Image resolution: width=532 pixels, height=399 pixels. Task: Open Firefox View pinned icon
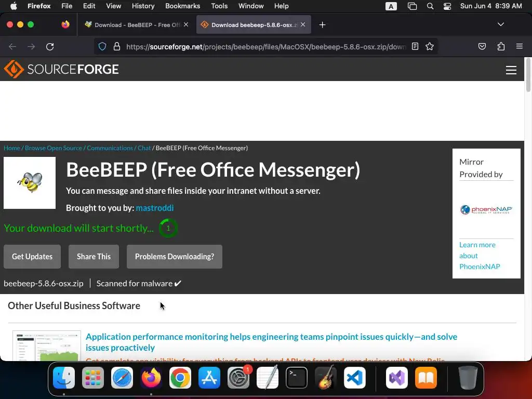pyautogui.click(x=65, y=24)
